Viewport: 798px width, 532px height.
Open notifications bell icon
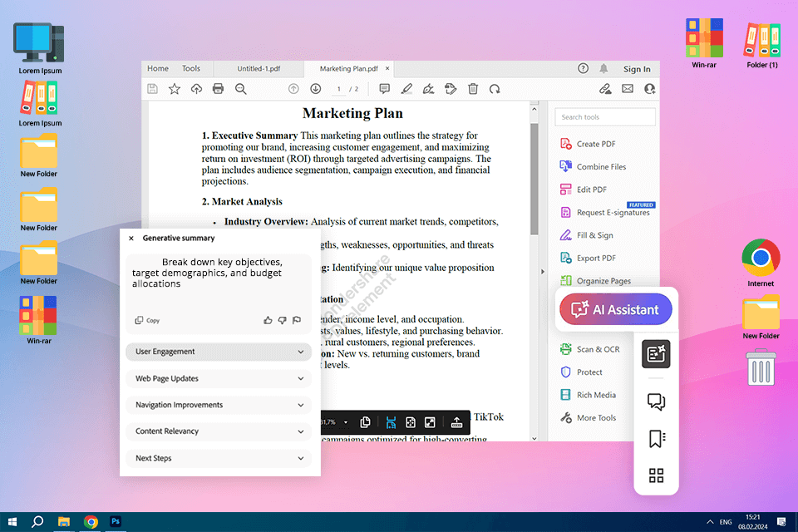point(603,68)
